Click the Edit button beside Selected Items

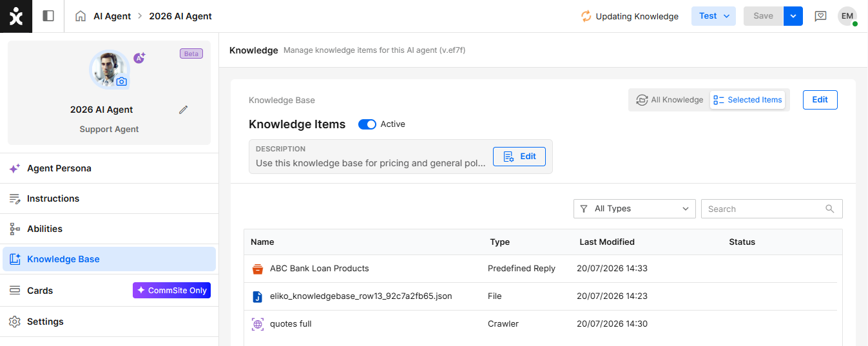click(820, 100)
